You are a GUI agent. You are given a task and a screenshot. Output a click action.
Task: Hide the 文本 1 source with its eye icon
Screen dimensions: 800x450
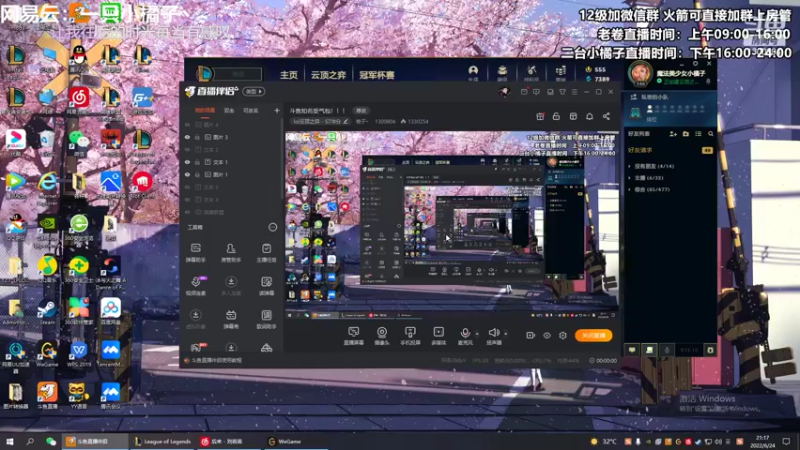[x=187, y=162]
